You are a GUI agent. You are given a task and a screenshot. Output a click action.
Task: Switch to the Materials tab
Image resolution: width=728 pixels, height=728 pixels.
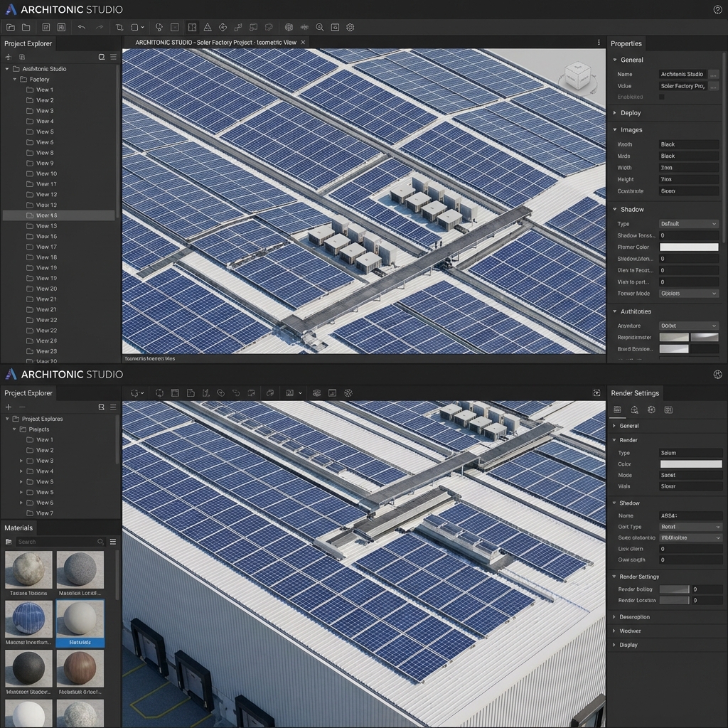(x=19, y=528)
